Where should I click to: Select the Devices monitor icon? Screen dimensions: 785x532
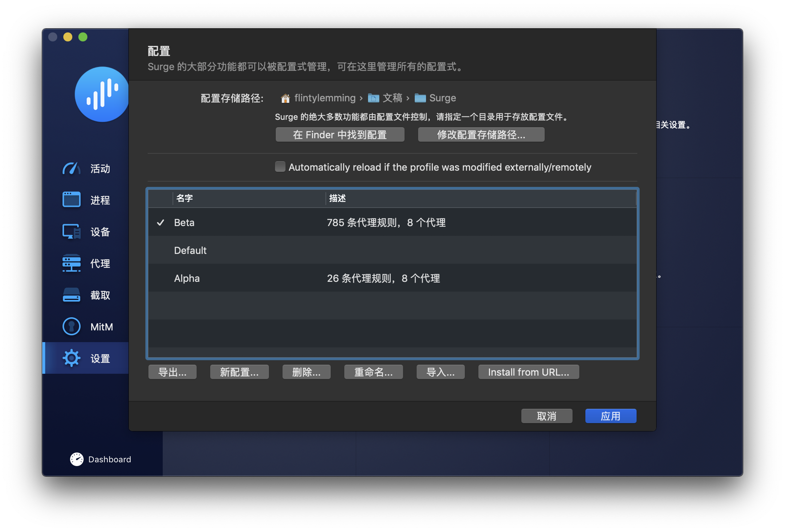[x=71, y=231]
